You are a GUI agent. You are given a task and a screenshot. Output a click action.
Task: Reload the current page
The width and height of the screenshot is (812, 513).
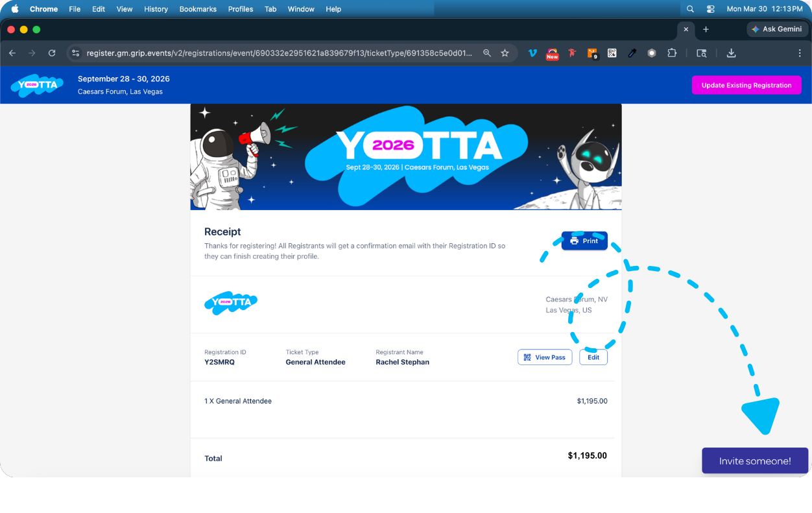click(52, 53)
